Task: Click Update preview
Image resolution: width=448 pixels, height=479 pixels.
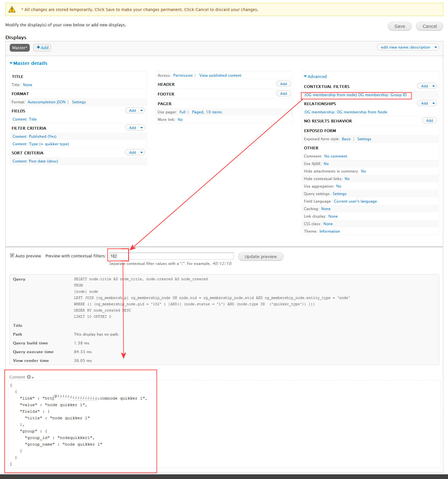Action: 260,256
